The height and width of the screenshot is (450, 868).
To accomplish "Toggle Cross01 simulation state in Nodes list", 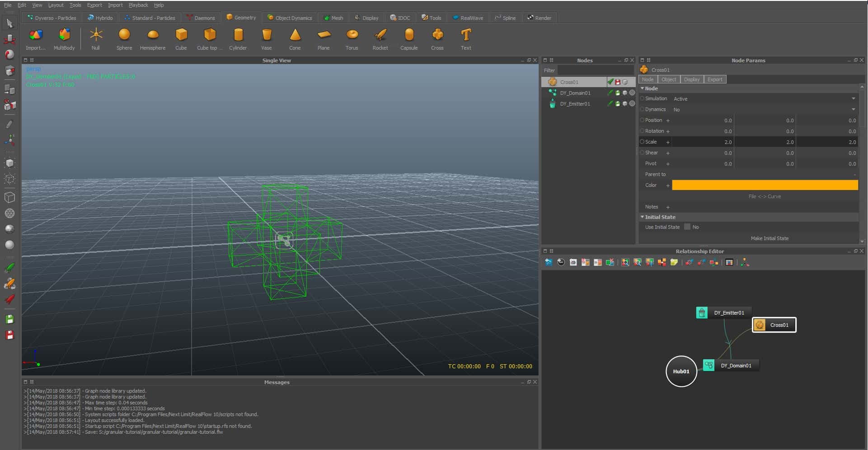I will (x=610, y=82).
